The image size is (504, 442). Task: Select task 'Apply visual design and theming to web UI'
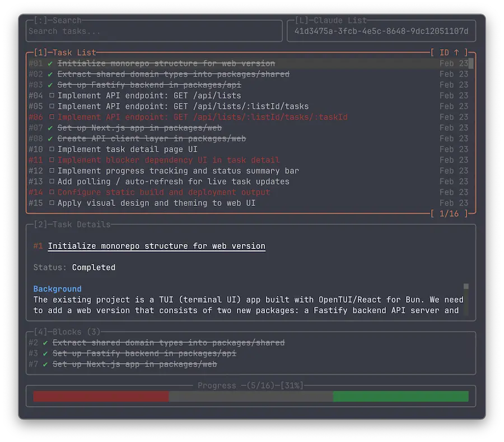(156, 203)
